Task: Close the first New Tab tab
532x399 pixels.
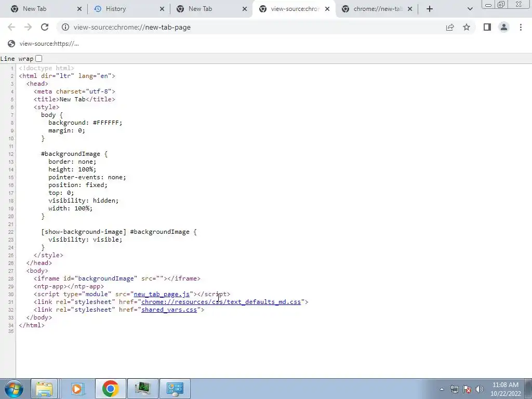Action: pos(79,9)
